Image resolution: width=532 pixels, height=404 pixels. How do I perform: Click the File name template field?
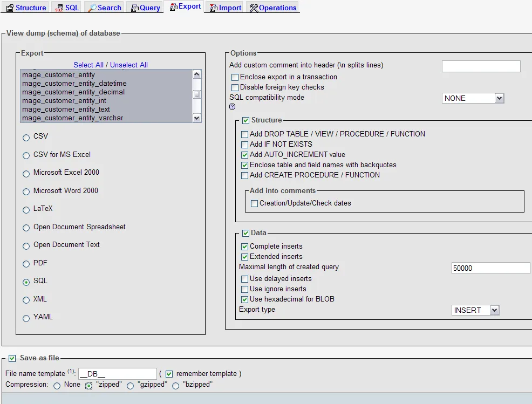[118, 374]
